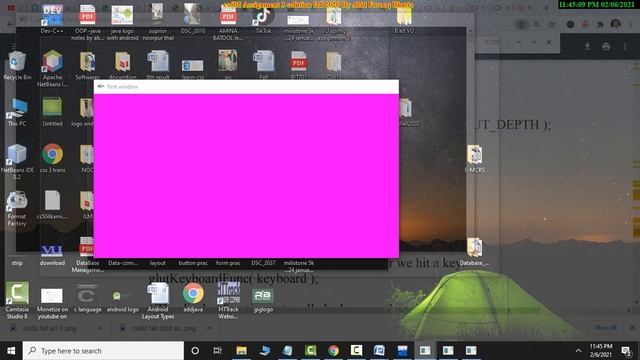Select the c language image icon
The height and width of the screenshot is (360, 640).
87,299
